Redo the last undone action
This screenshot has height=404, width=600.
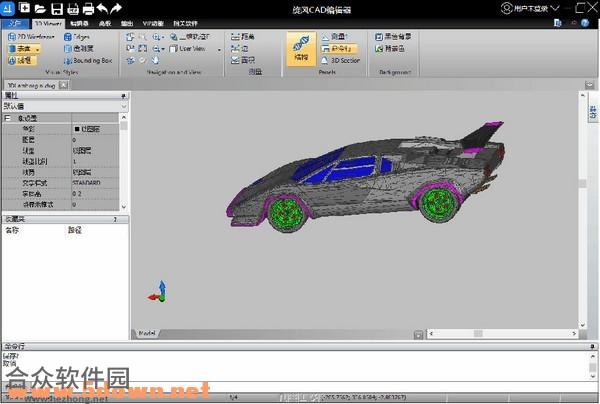coord(116,8)
